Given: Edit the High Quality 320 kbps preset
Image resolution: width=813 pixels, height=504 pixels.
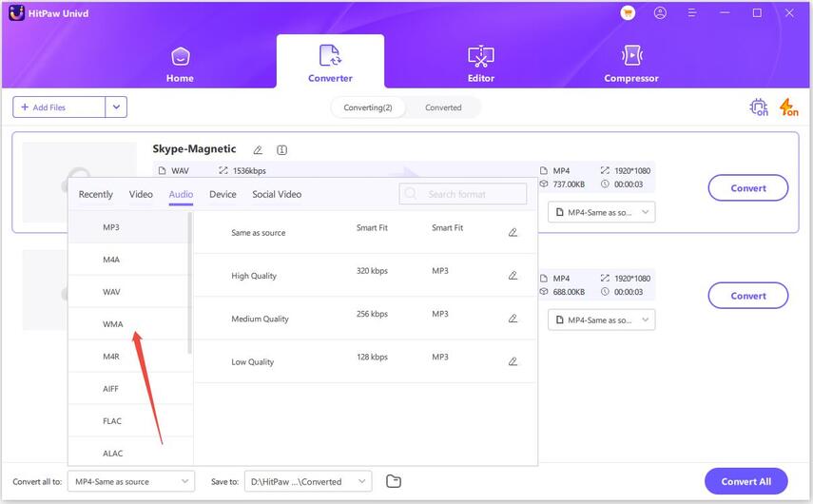Looking at the screenshot, I should pyautogui.click(x=513, y=276).
